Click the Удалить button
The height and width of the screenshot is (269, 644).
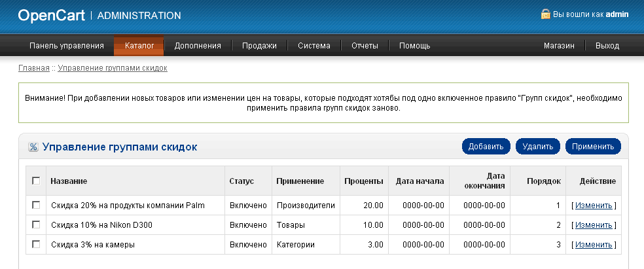(x=537, y=147)
